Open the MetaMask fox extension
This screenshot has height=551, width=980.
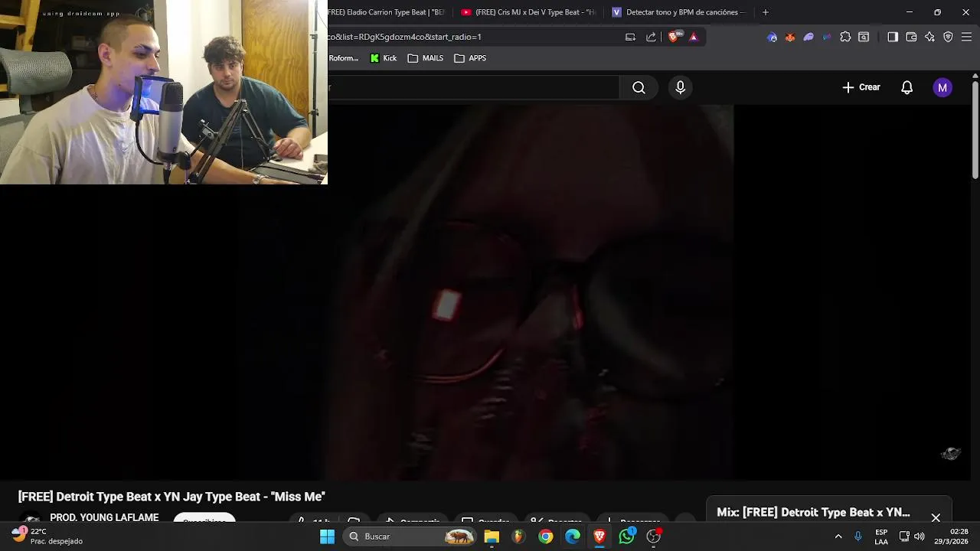(x=790, y=37)
